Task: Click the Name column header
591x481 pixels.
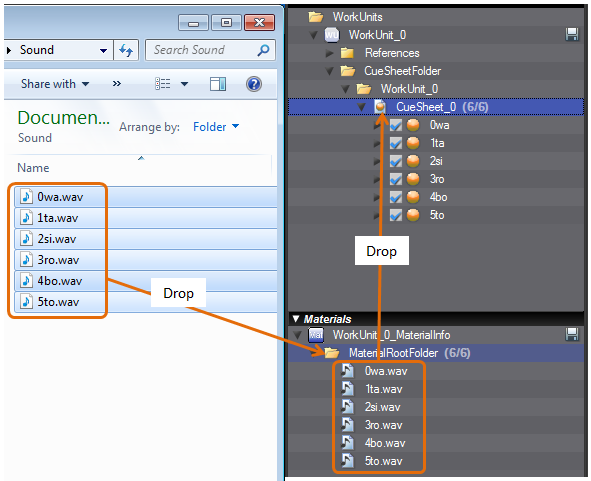Action: (x=33, y=168)
